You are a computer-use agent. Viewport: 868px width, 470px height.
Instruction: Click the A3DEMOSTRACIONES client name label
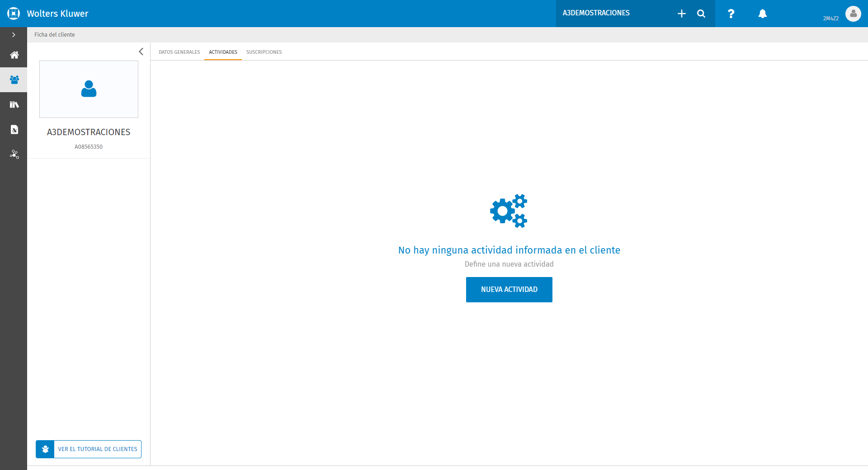[x=89, y=132]
